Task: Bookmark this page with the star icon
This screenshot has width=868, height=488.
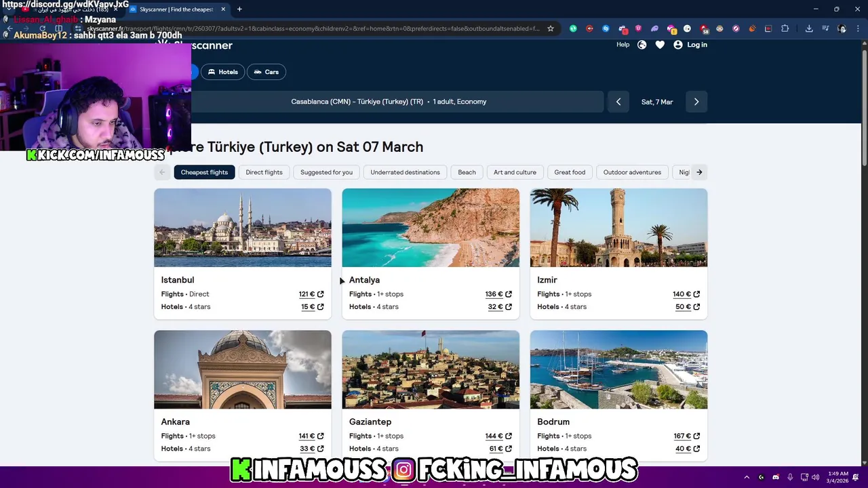Action: 551,28
